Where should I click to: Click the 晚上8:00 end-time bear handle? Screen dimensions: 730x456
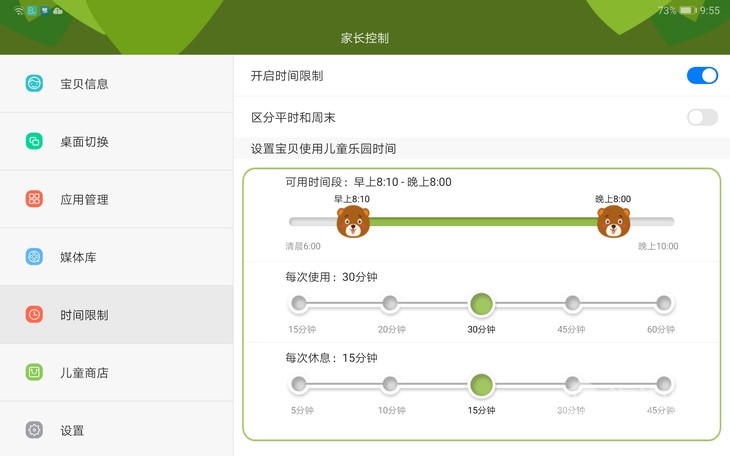(x=613, y=221)
